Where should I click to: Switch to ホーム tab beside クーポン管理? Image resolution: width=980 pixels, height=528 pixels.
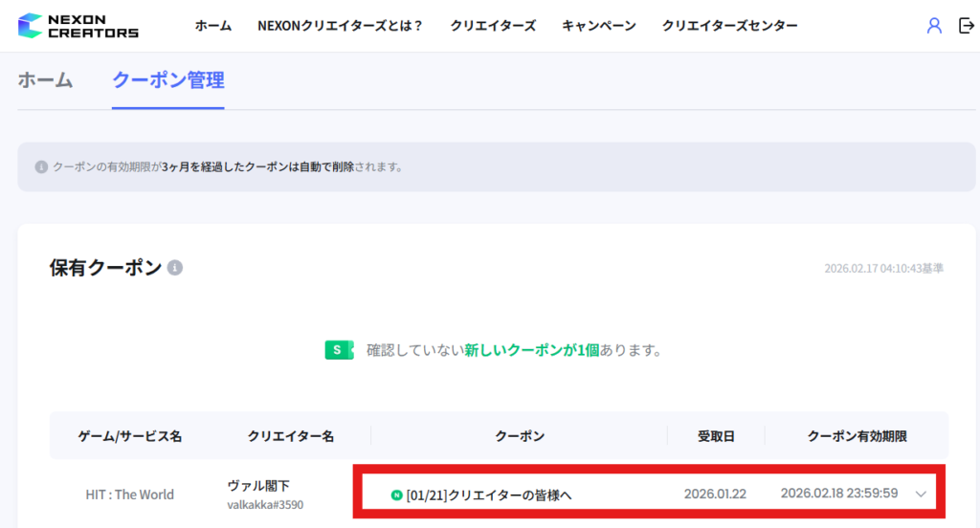(45, 80)
